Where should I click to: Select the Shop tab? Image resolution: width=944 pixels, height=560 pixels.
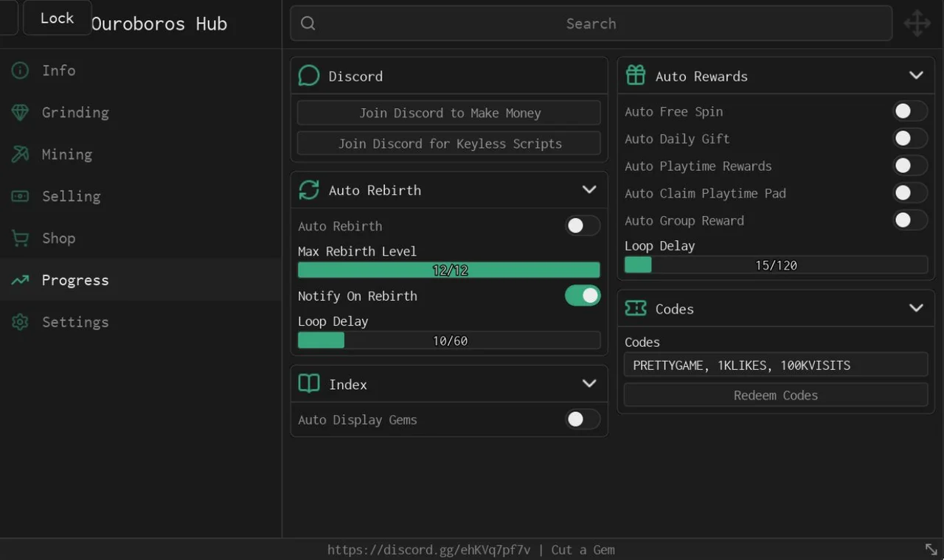tap(140, 239)
